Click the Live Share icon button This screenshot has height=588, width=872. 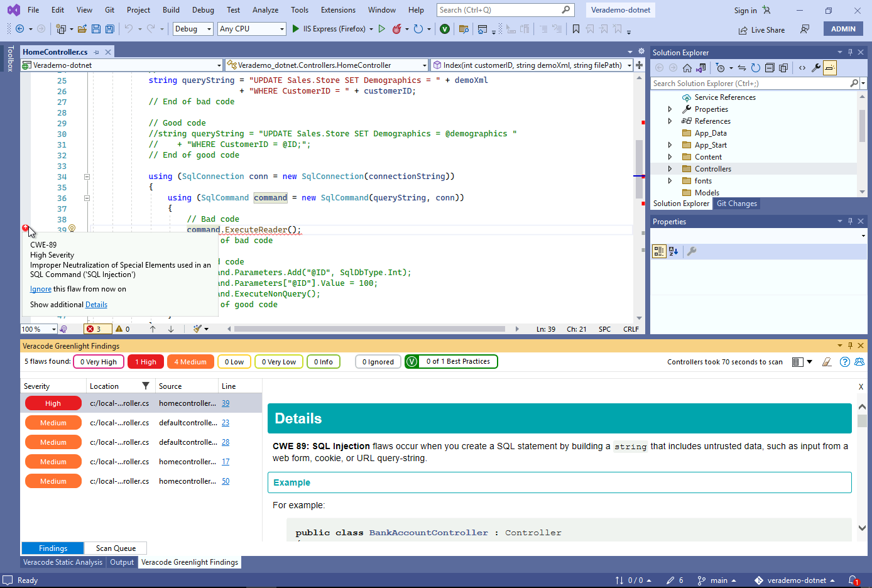761,30
